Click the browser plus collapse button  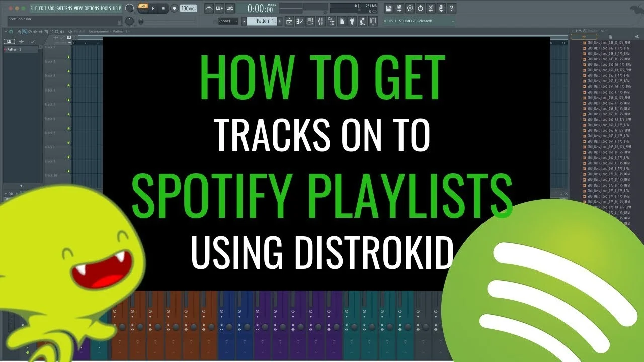tap(584, 37)
